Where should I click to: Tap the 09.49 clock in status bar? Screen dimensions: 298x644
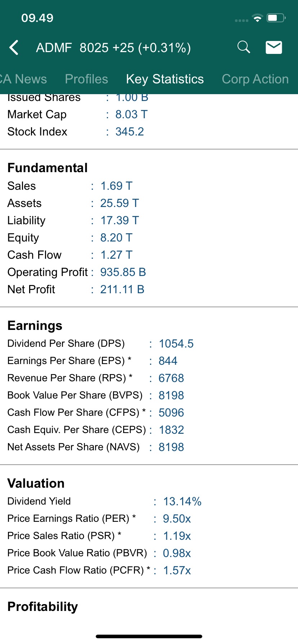coord(37,18)
